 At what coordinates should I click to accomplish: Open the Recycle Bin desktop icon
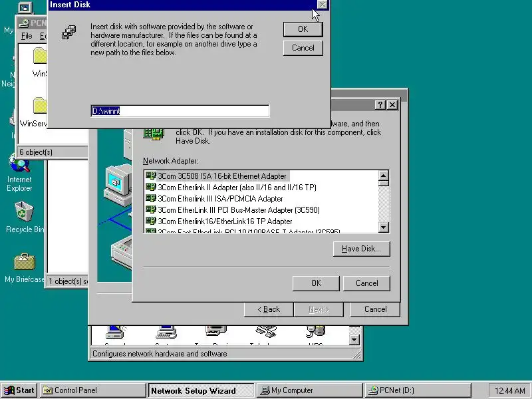[x=25, y=218]
